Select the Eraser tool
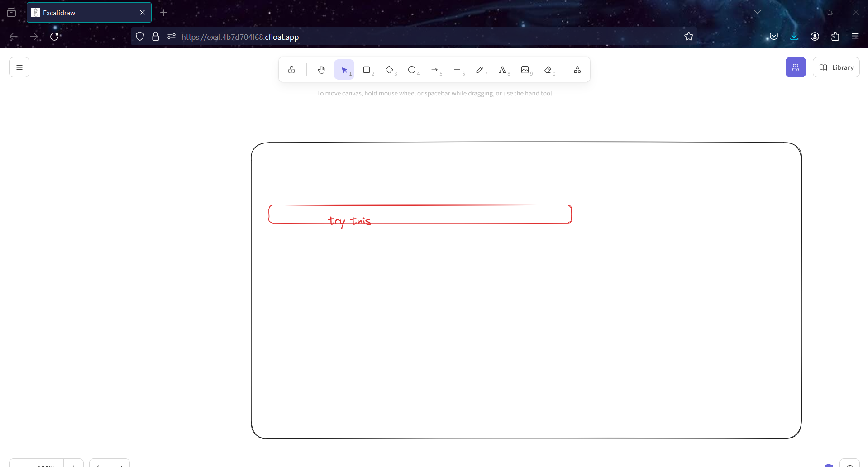This screenshot has height=467, width=868. (548, 70)
